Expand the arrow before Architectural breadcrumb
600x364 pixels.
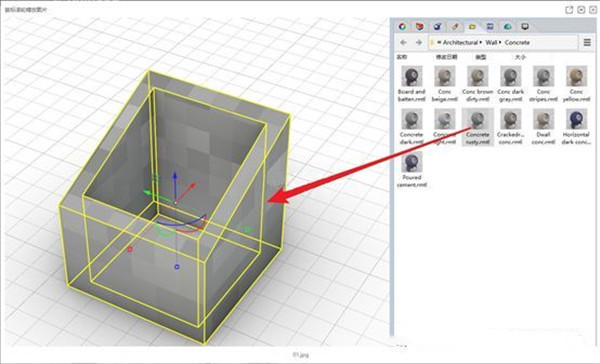[x=439, y=42]
